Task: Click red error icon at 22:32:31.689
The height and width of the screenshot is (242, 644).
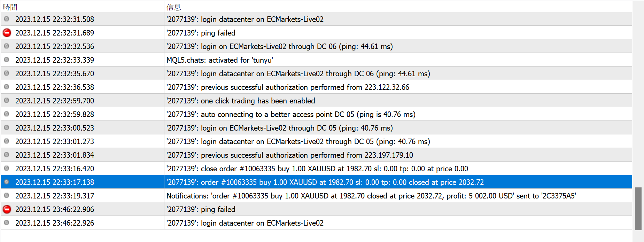Action: [x=7, y=33]
